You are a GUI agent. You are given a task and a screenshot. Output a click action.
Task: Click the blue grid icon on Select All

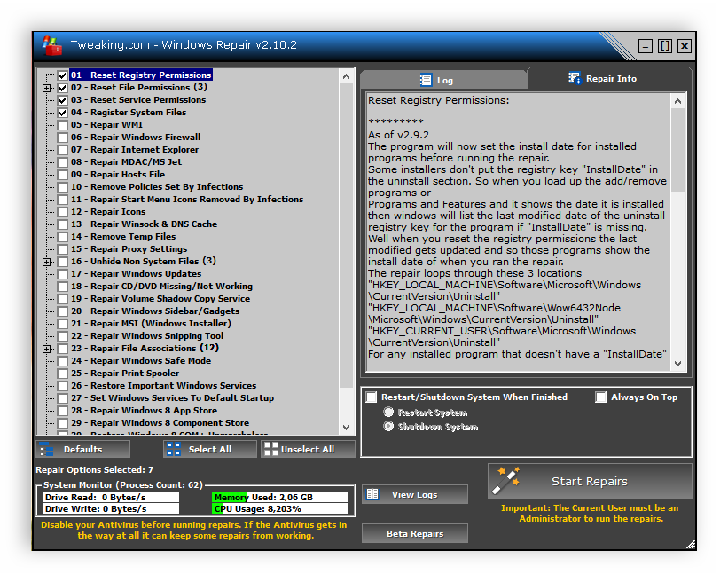(174, 449)
